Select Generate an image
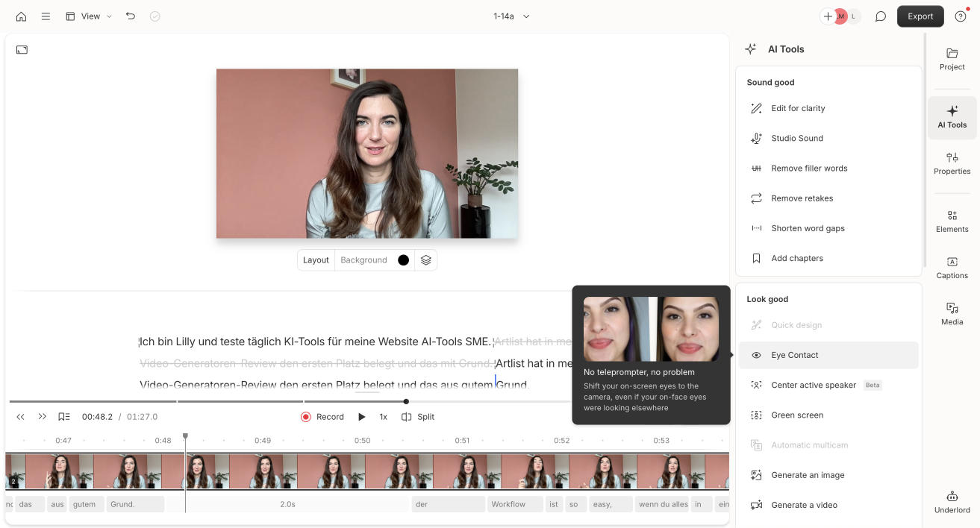This screenshot has height=528, width=980. [828, 475]
